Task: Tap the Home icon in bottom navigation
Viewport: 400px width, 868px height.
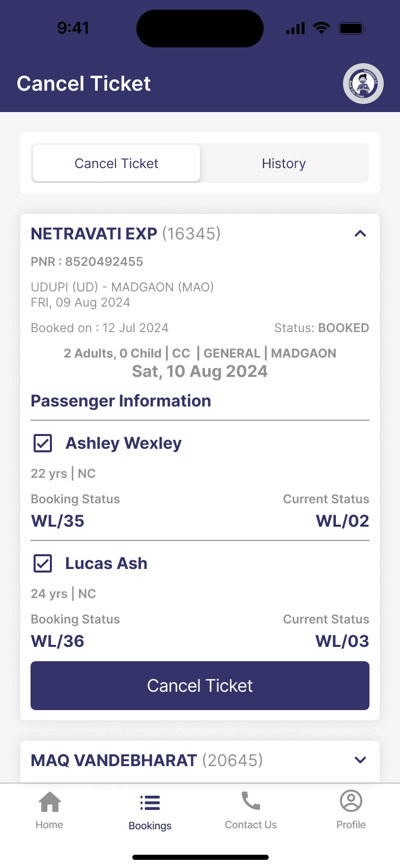Action: coord(50,803)
